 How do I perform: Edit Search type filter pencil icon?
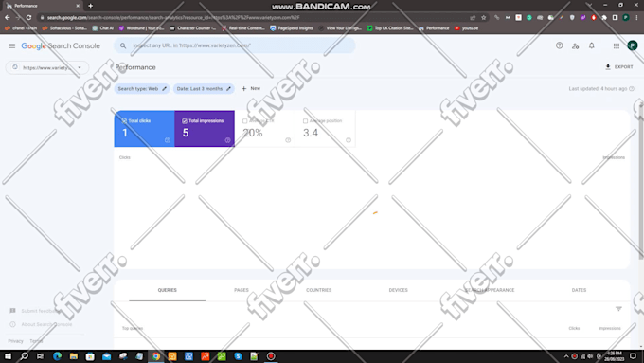164,89
